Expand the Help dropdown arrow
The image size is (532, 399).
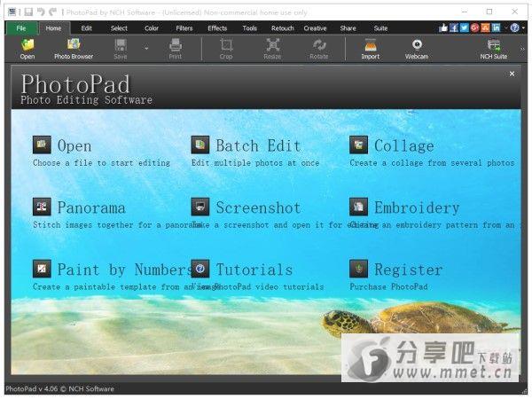523,28
